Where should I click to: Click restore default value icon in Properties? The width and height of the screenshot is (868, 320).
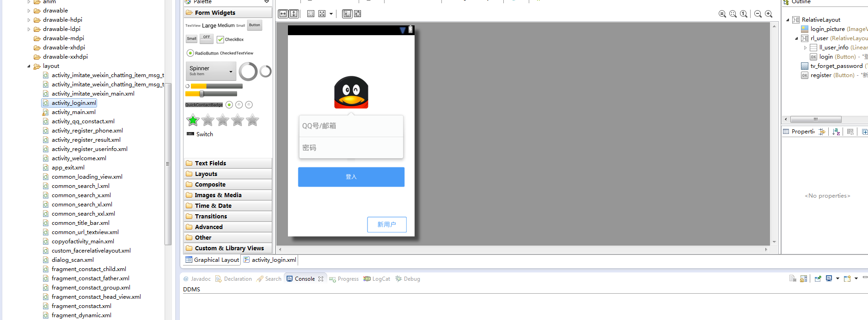point(850,132)
